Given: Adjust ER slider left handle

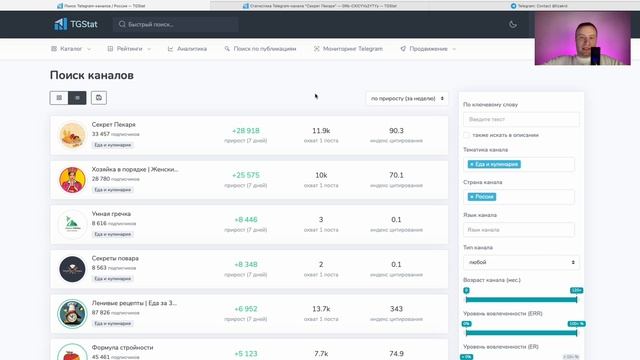Looking at the screenshot, I should pos(467,357).
